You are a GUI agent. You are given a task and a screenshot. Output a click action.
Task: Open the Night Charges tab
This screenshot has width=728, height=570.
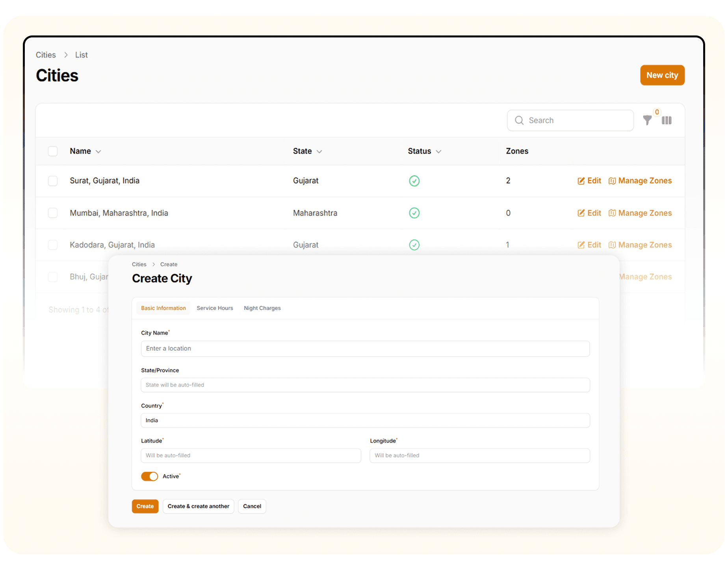click(x=262, y=308)
